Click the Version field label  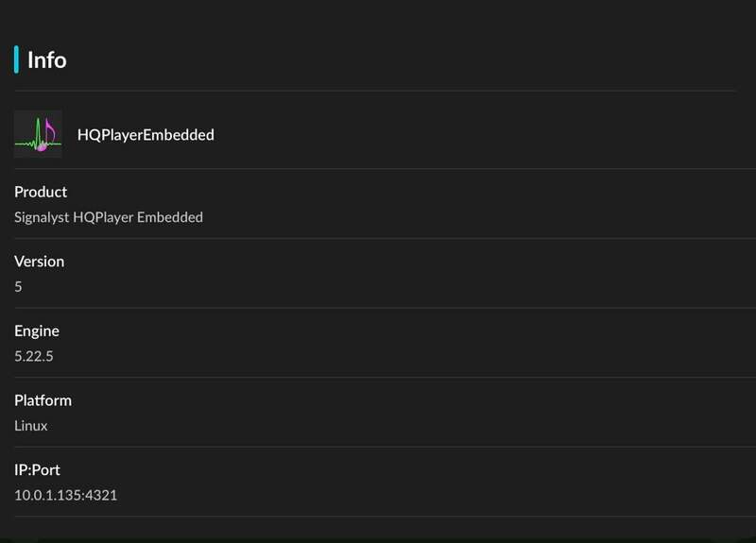(x=39, y=261)
